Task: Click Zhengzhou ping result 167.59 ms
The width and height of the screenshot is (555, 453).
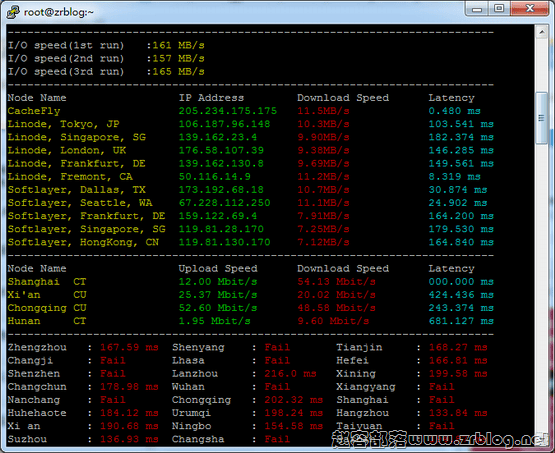Action: point(129,347)
